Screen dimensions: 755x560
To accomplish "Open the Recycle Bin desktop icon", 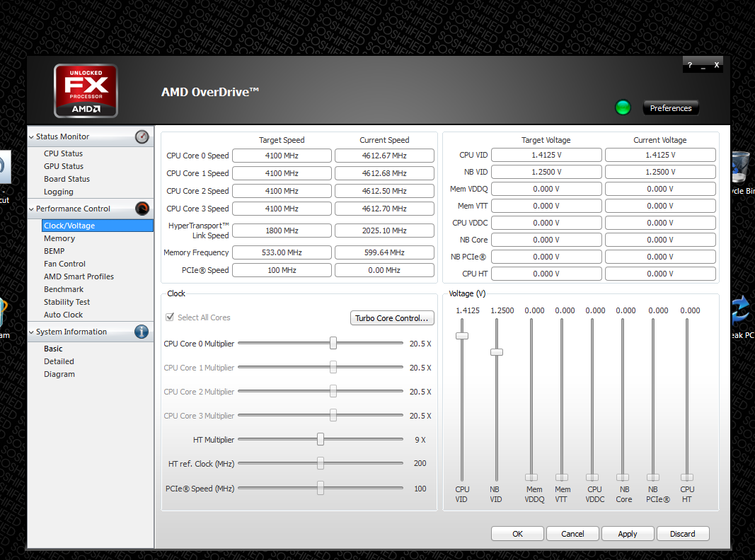I will click(742, 173).
